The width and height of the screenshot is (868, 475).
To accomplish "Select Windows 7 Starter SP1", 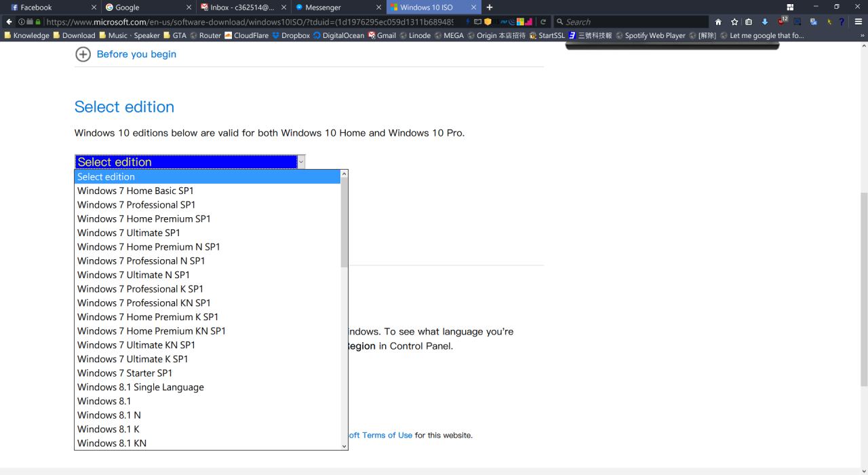I will [207, 373].
